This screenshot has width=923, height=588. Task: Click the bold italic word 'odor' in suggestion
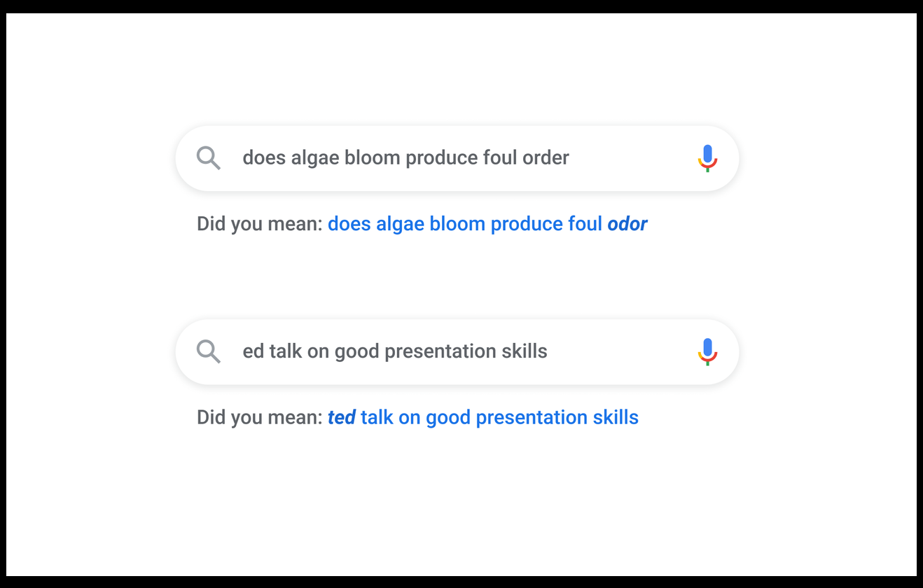(x=627, y=224)
